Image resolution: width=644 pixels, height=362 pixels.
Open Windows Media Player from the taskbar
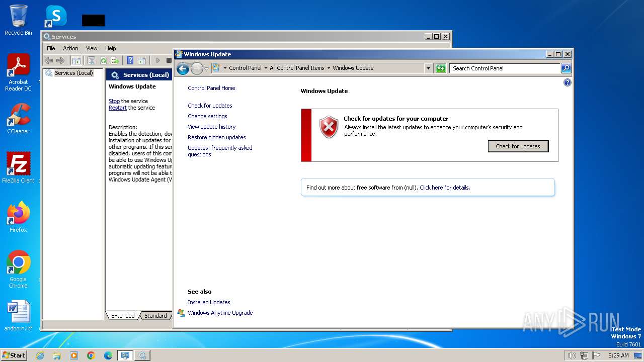(74, 355)
